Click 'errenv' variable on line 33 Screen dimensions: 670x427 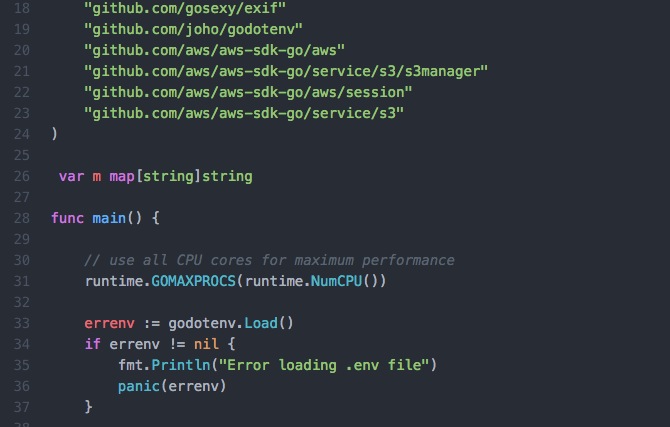click(109, 323)
